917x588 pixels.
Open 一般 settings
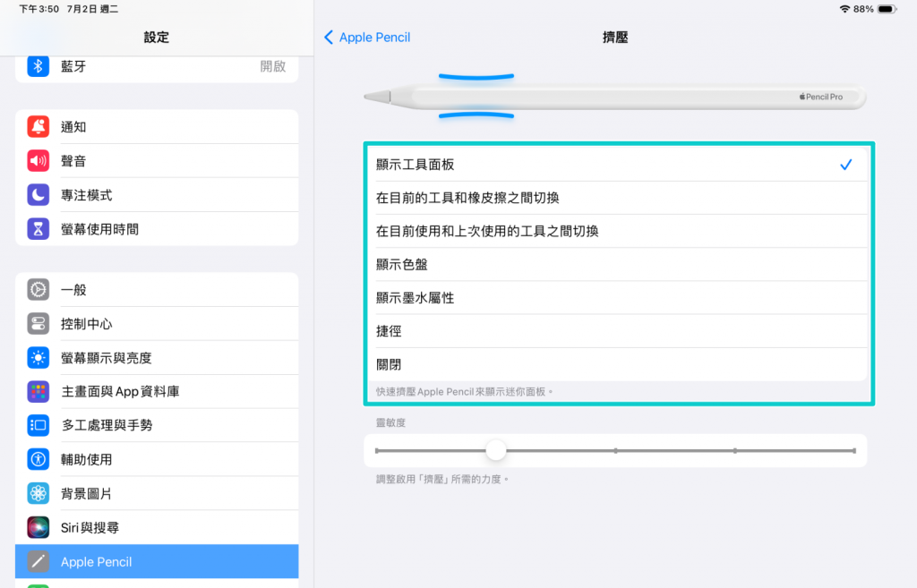(157, 289)
